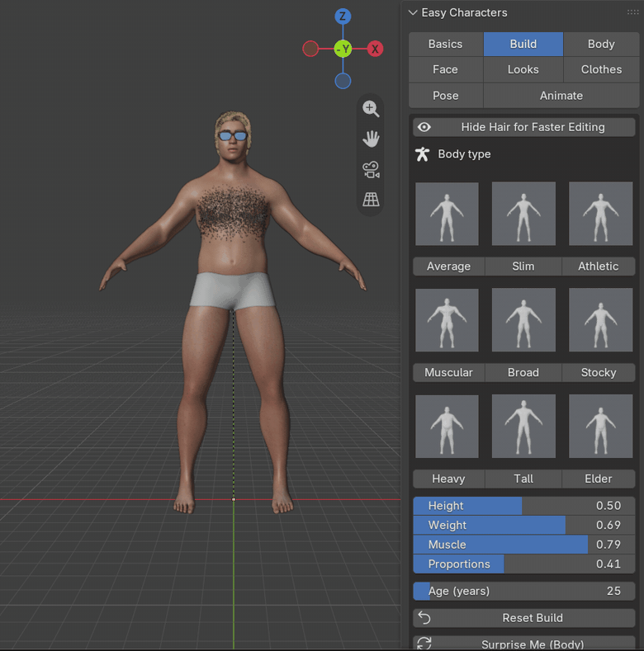644x651 pixels.
Task: Apply the Athletic body type button
Action: (599, 267)
